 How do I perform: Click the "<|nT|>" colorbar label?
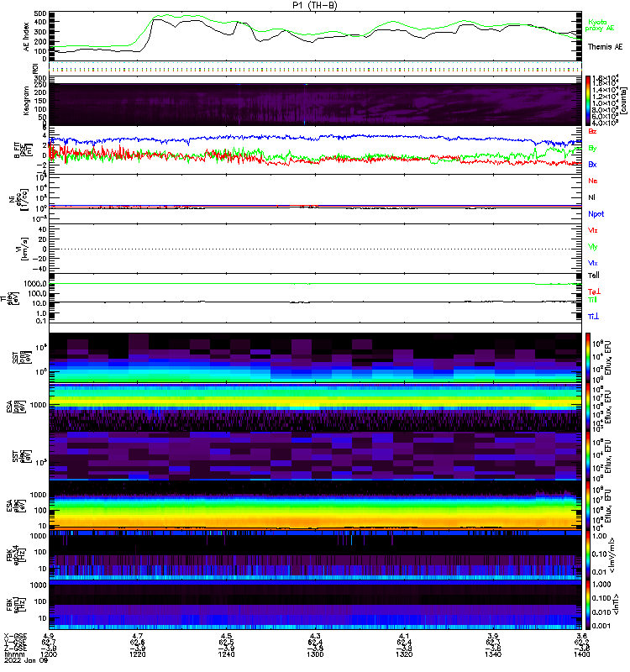tap(616, 605)
